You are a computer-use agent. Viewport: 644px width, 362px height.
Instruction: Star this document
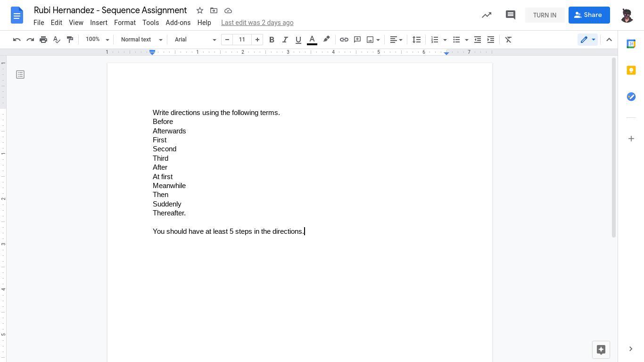200,10
